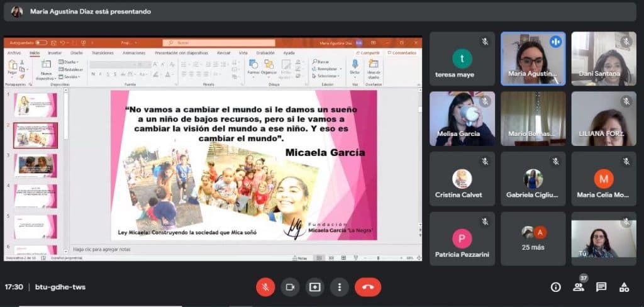
Task: Open the Sección dropdown
Action: [x=69, y=77]
